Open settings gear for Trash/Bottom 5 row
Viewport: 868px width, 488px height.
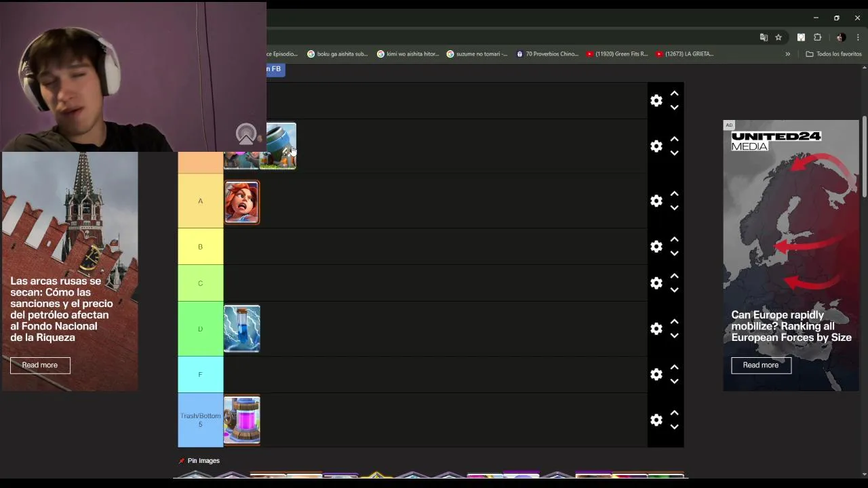[x=656, y=420]
